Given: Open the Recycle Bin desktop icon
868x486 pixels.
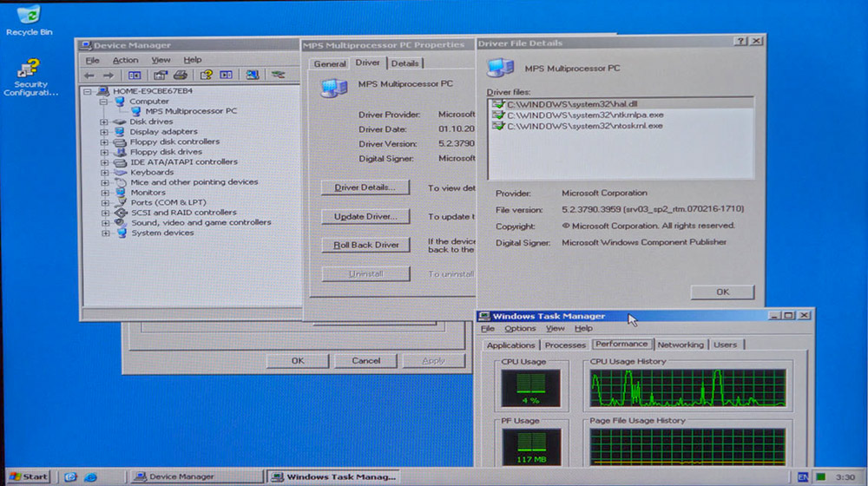Looking at the screenshot, I should 28,16.
